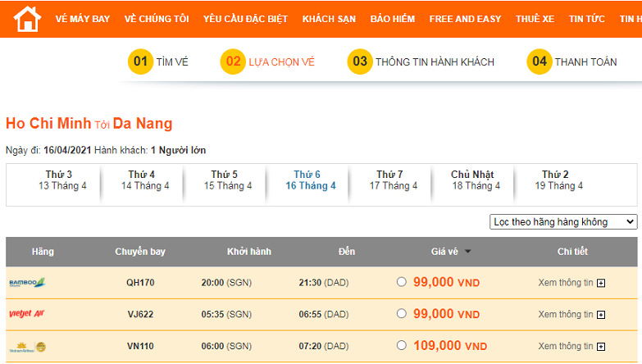
Task: Open the THUÊ XE menu item
Action: click(535, 19)
